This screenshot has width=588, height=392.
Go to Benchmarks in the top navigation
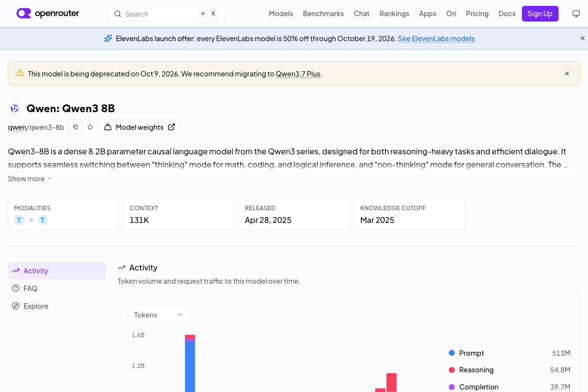click(x=323, y=14)
